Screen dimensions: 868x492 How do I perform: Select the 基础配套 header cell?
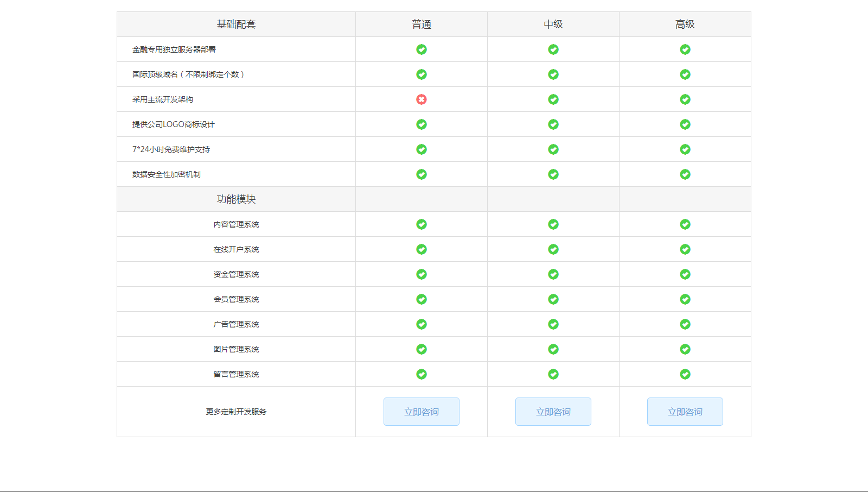[236, 24]
